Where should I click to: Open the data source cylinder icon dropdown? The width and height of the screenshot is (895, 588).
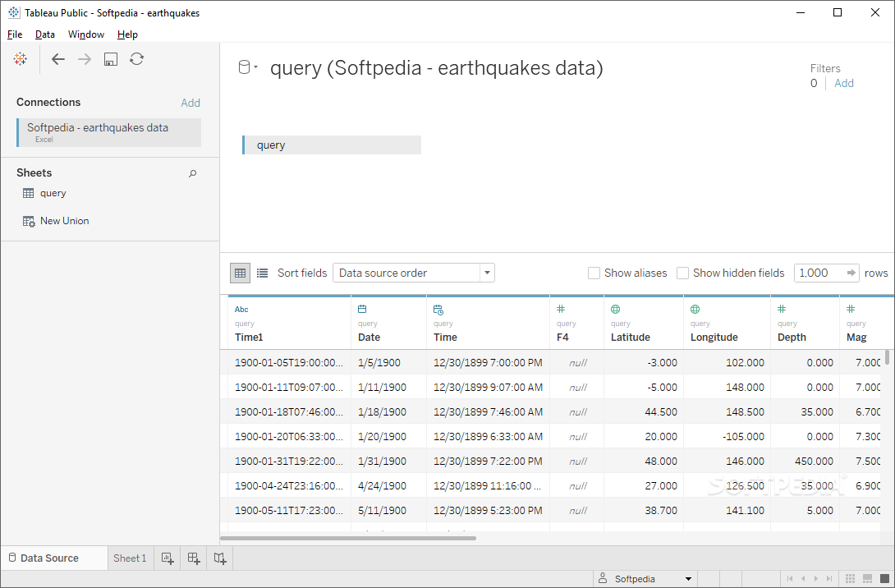[248, 67]
